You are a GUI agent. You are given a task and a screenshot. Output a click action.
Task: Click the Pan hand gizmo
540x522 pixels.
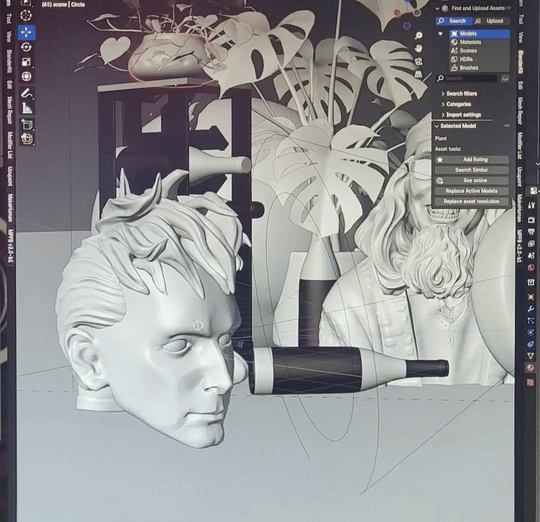click(419, 49)
